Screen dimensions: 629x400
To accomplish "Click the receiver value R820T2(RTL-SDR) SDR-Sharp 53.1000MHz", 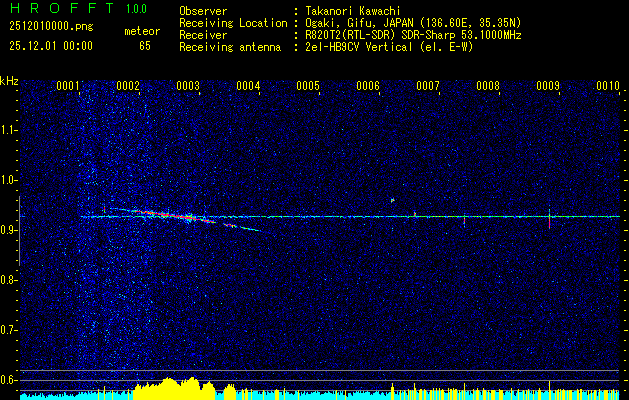I will click(413, 36).
